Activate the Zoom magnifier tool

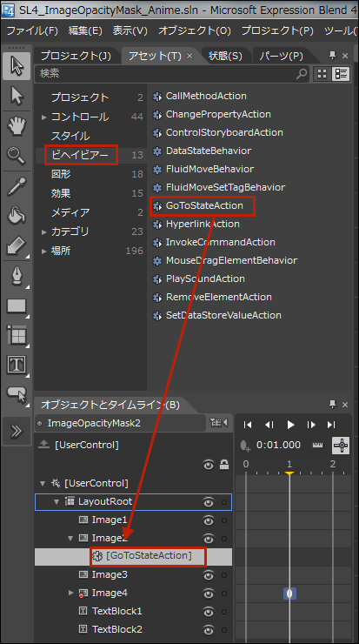click(17, 156)
